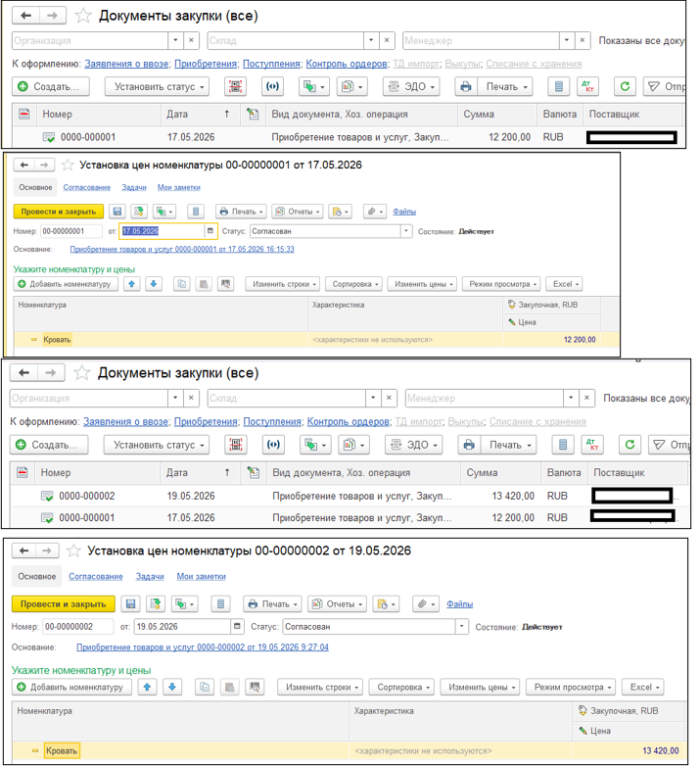Click Создать in the single-row purchase list

coord(51,86)
